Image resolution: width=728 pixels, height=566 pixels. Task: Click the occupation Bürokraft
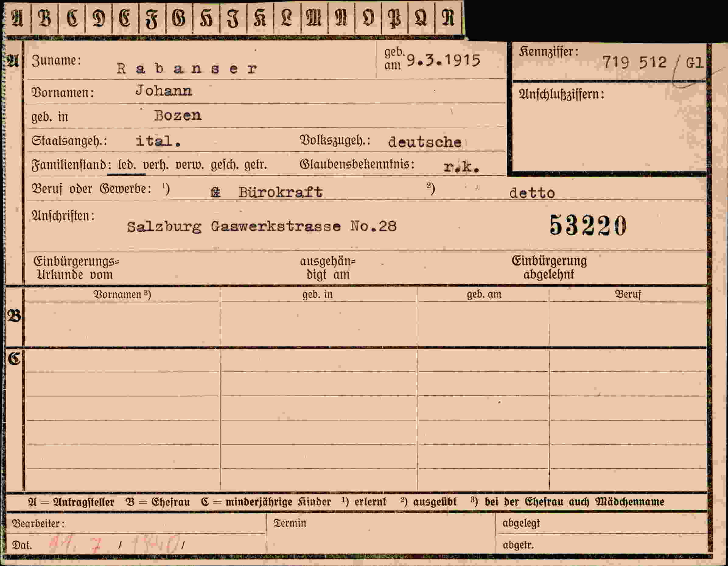pos(280,192)
